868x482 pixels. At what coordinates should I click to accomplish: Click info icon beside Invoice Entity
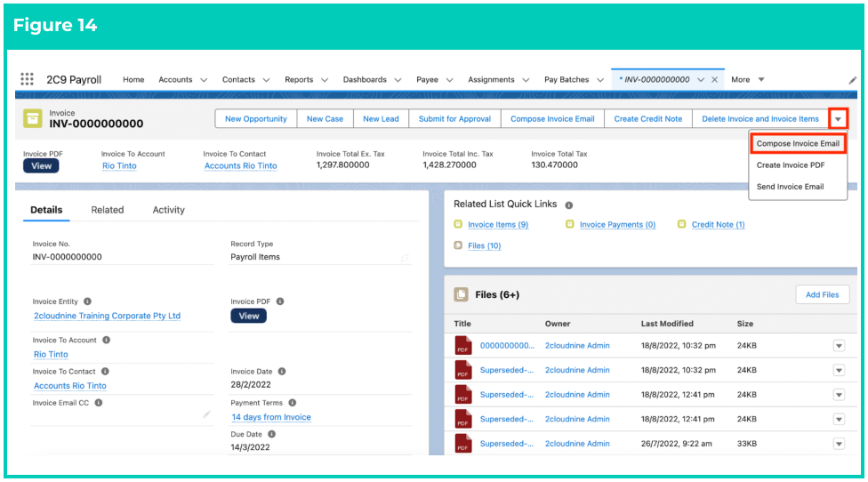point(87,301)
